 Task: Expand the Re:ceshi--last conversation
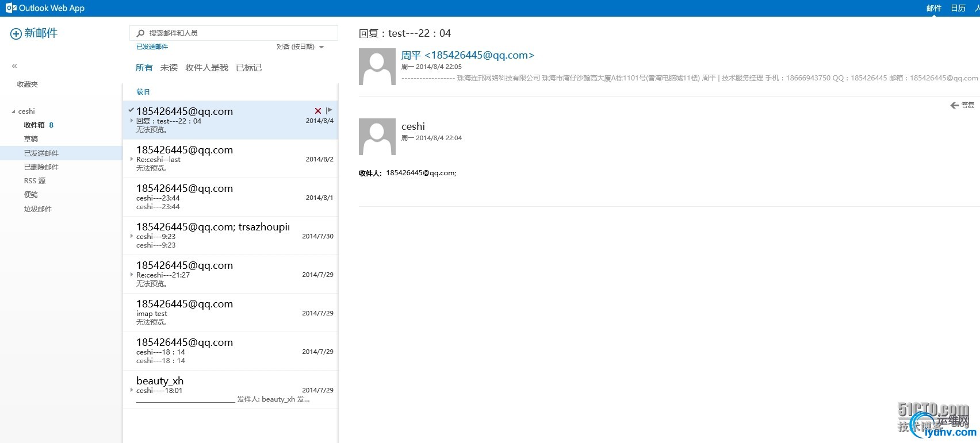(x=132, y=159)
